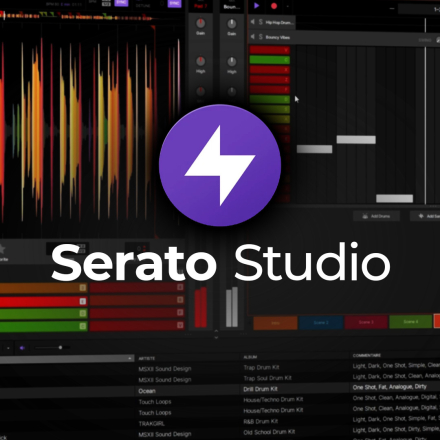440x440 pixels.
Task: Sort by the COMMENTAIRE column header
Action: tap(367, 355)
